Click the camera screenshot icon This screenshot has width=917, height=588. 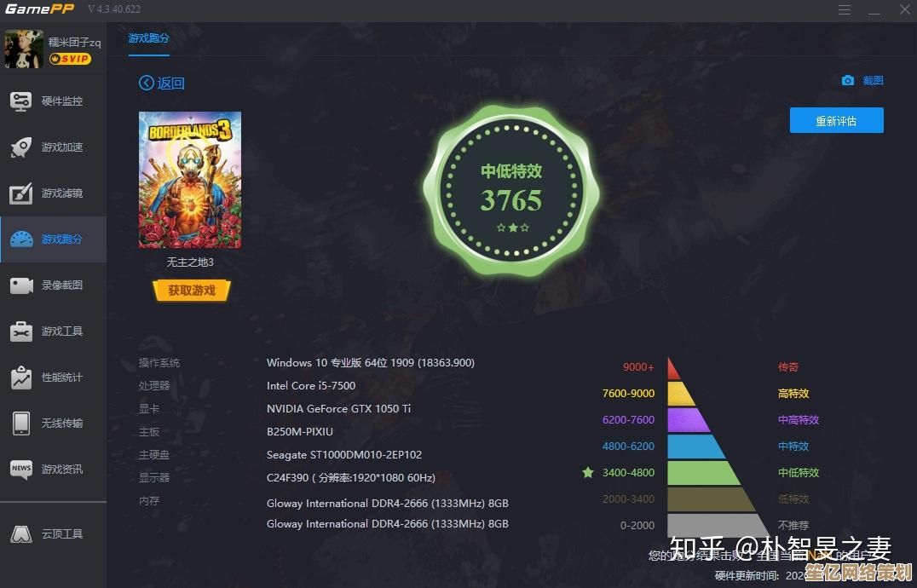tap(847, 81)
